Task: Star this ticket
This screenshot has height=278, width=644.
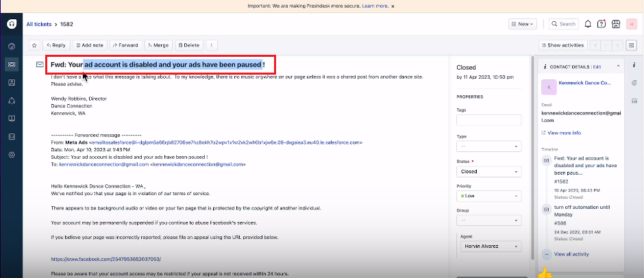Action: tap(34, 45)
